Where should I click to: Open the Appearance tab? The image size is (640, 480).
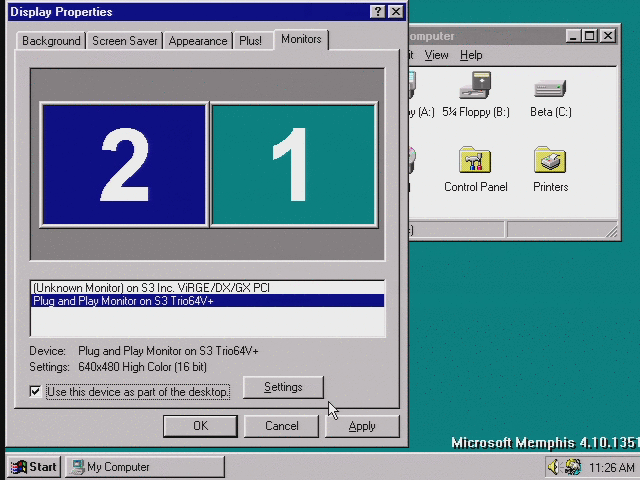198,41
